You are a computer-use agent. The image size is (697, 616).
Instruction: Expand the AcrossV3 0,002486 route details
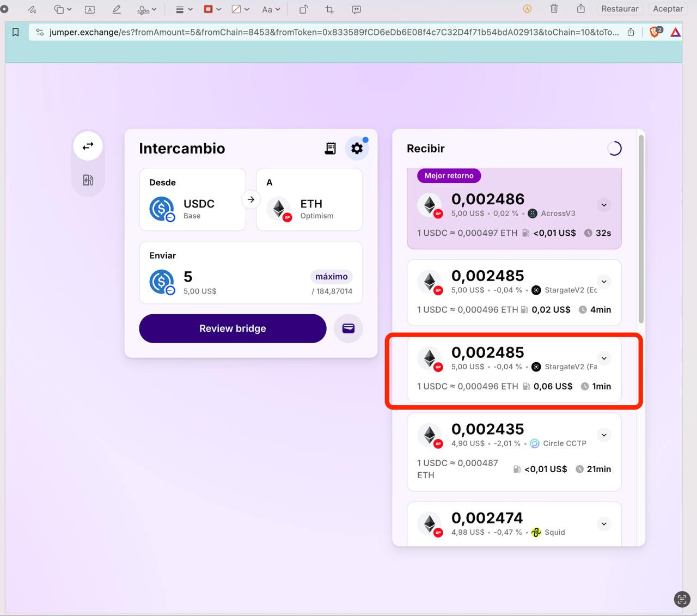pos(604,205)
